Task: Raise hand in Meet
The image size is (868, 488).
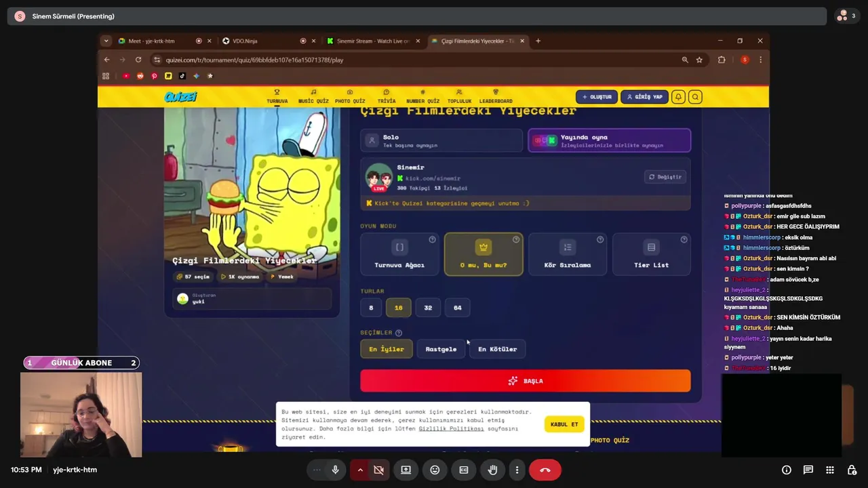Action: tap(493, 470)
